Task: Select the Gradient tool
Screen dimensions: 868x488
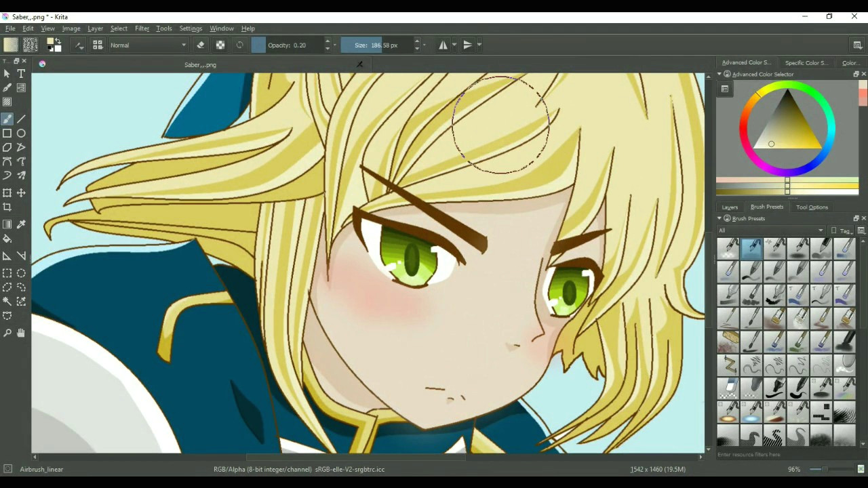Action: [7, 224]
